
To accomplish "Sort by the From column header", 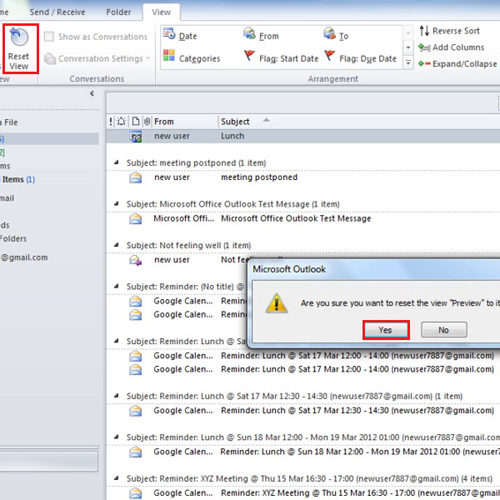I will (185, 122).
